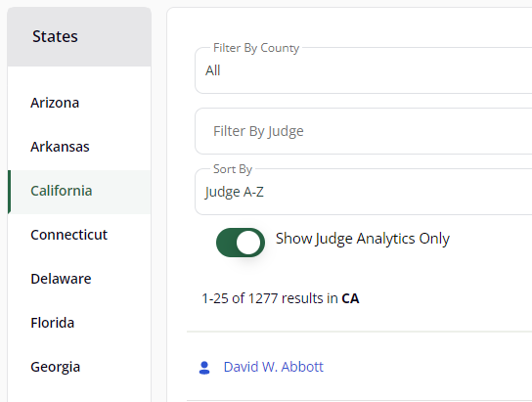Click the Sort By field label
Viewport: 532px width, 402px height.
pos(233,169)
